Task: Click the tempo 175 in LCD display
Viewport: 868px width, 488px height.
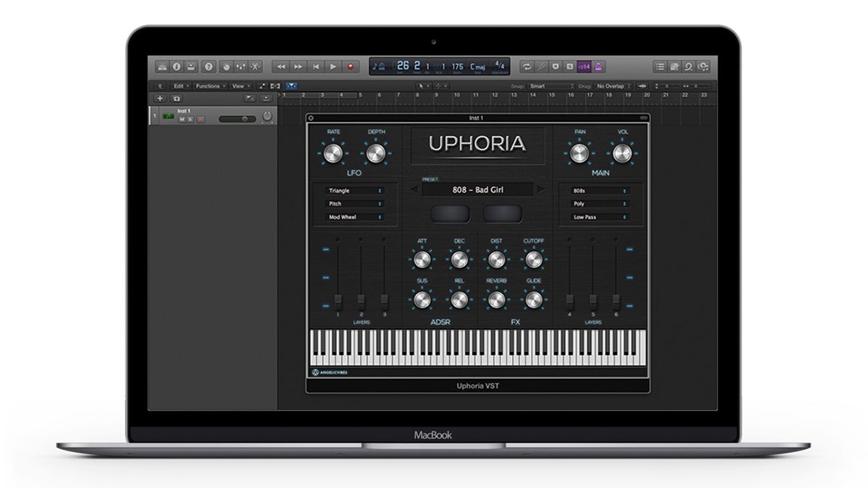Action: coord(457,66)
